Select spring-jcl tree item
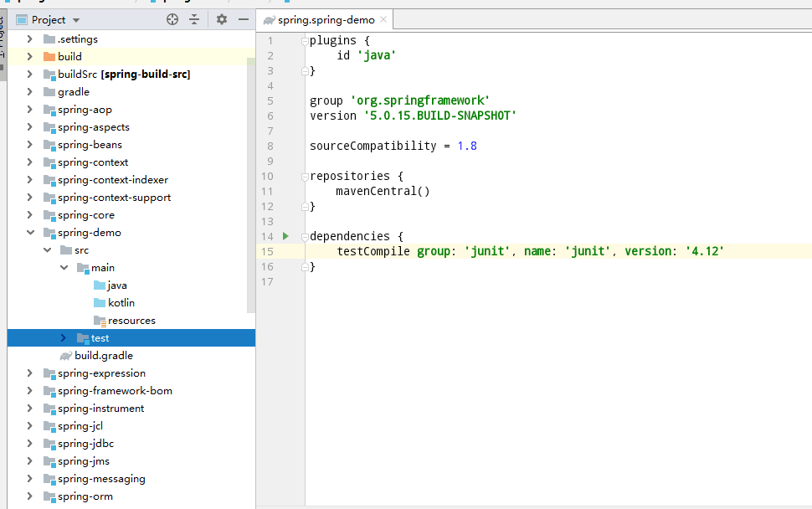The height and width of the screenshot is (509, 812). click(80, 426)
